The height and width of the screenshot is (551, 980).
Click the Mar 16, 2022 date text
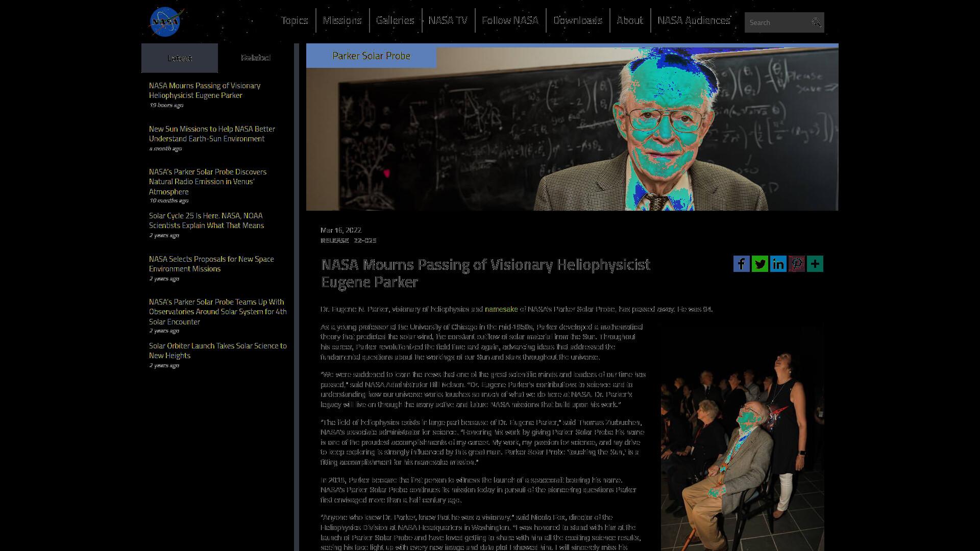point(341,230)
